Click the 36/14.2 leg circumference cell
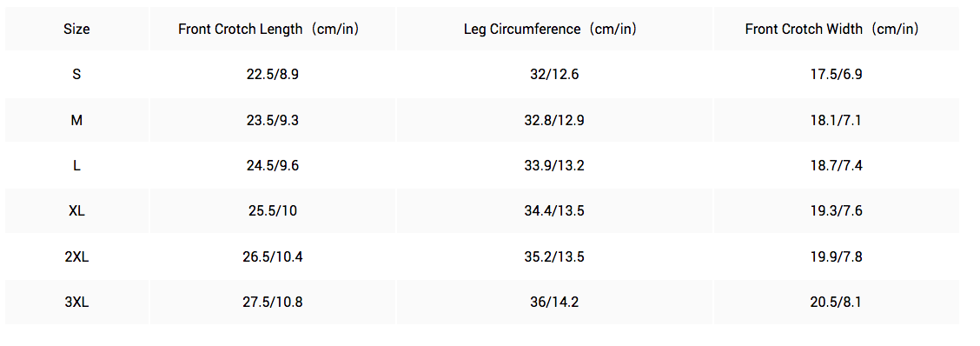980x346 pixels. coord(554,303)
